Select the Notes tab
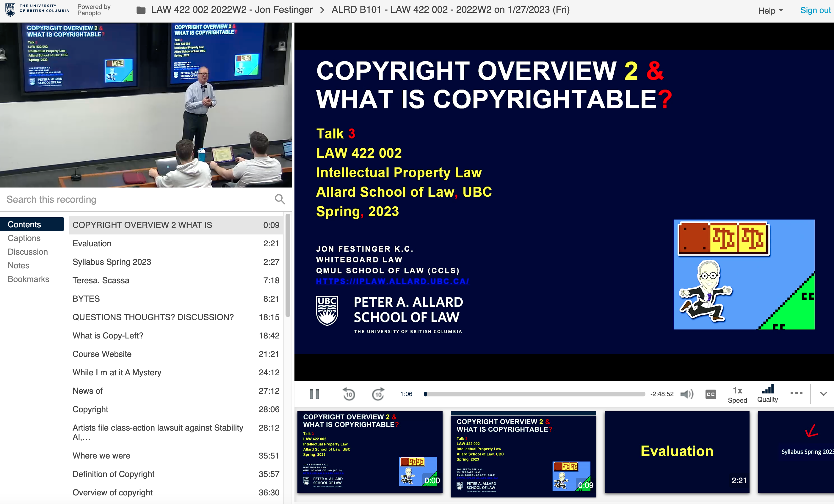Screen dimensions: 834x504 [19, 266]
